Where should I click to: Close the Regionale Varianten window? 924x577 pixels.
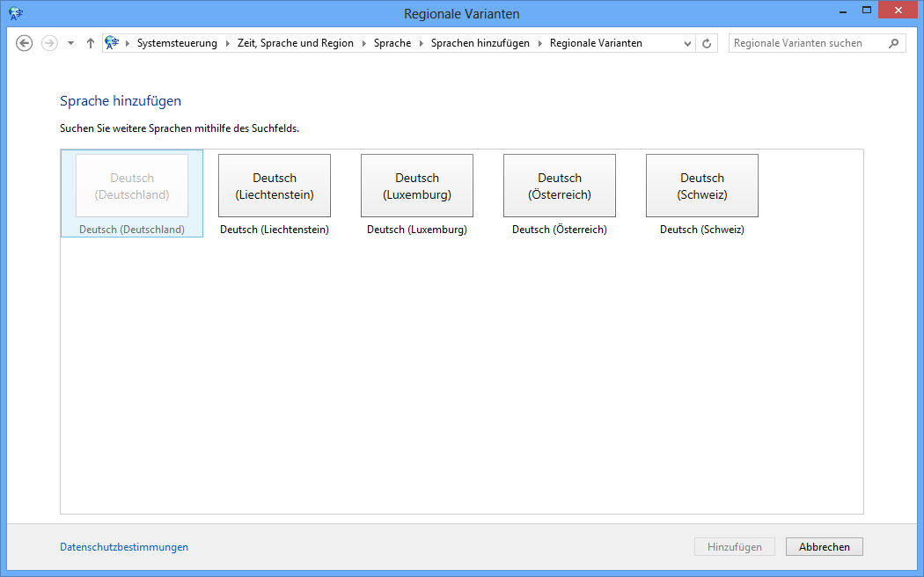(898, 10)
